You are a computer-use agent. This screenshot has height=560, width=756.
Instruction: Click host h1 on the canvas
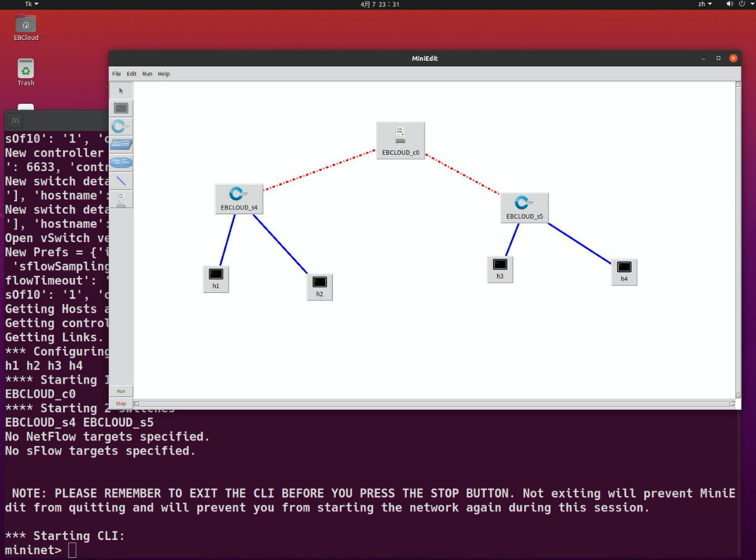click(216, 277)
